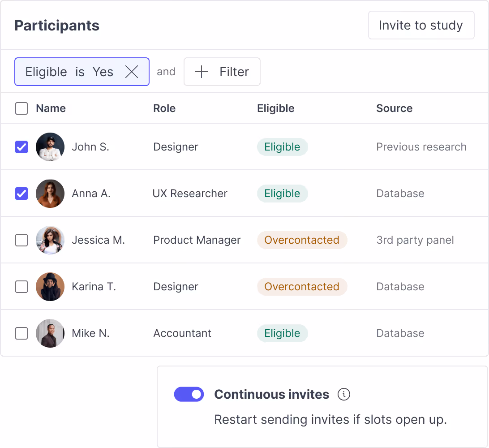Click Mike N.'s profile avatar
The height and width of the screenshot is (448, 489).
pyautogui.click(x=50, y=333)
